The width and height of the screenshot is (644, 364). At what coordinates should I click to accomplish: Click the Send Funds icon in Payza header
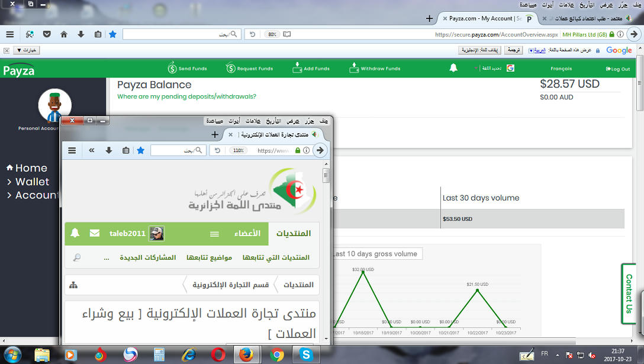click(172, 68)
